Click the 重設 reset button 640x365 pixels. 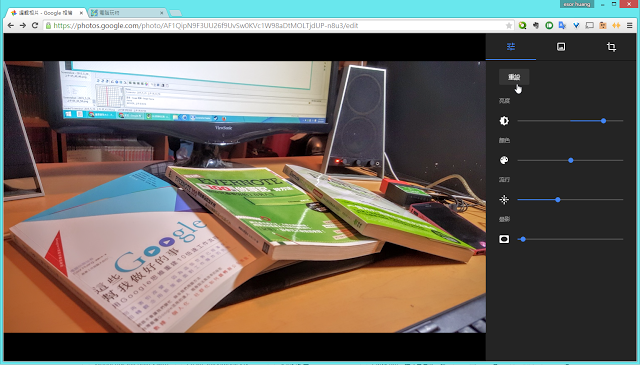514,77
